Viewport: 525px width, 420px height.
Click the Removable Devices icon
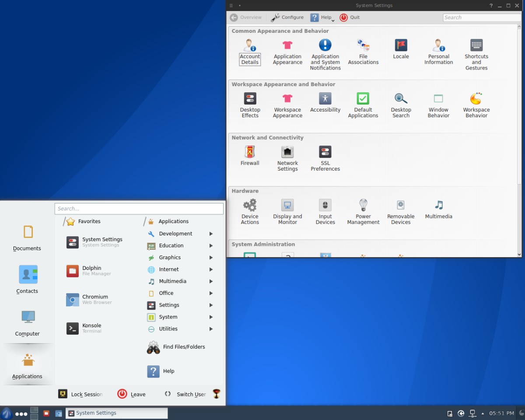pos(401,206)
